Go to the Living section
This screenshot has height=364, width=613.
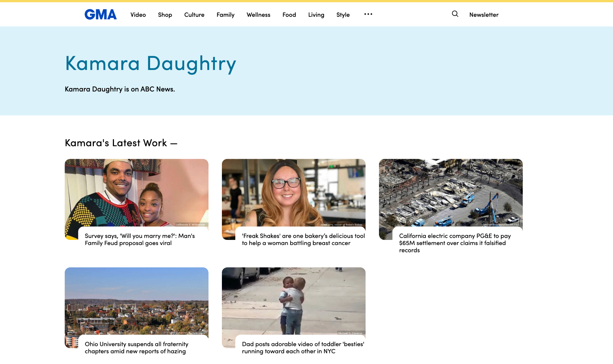coord(316,15)
